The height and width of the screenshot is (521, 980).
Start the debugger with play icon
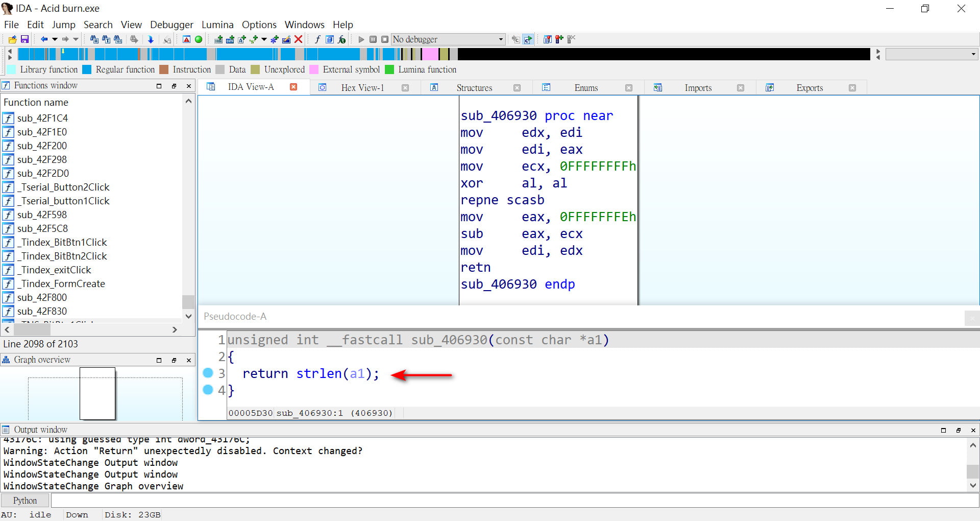pos(361,39)
